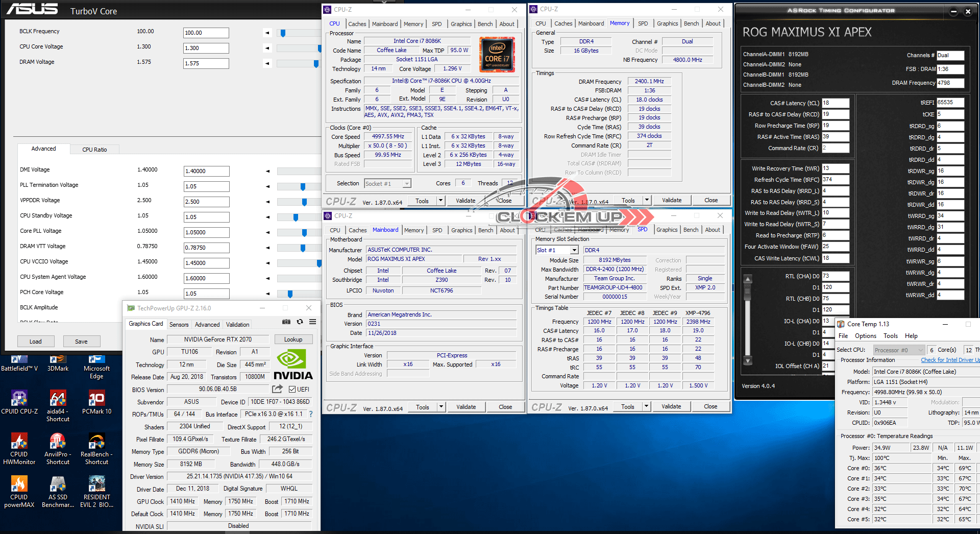Switch to the Sensors tab in GPU-Z
980x534 pixels.
179,325
